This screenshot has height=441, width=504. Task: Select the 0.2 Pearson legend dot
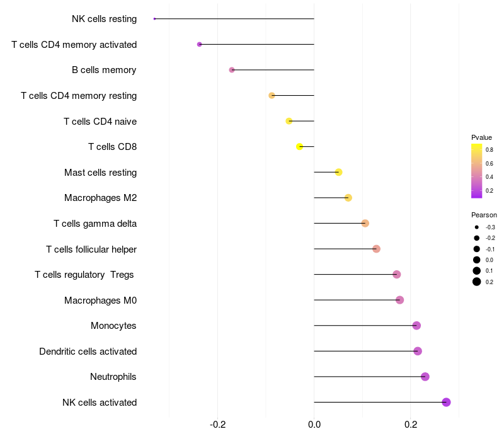(477, 282)
